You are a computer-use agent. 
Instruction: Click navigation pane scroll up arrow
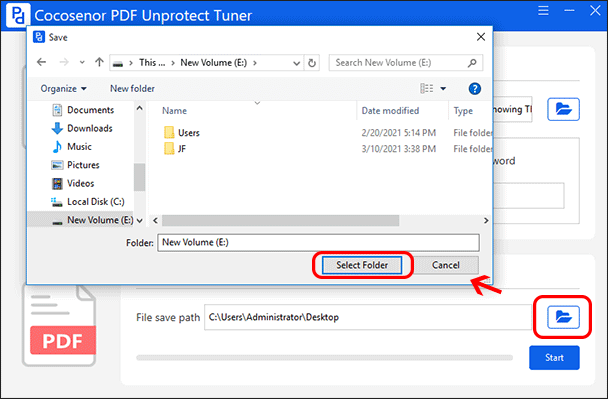[140, 108]
